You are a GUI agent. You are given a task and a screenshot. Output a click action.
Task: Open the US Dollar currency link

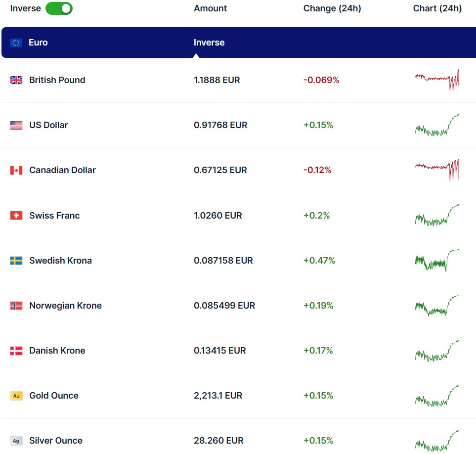pyautogui.click(x=48, y=125)
